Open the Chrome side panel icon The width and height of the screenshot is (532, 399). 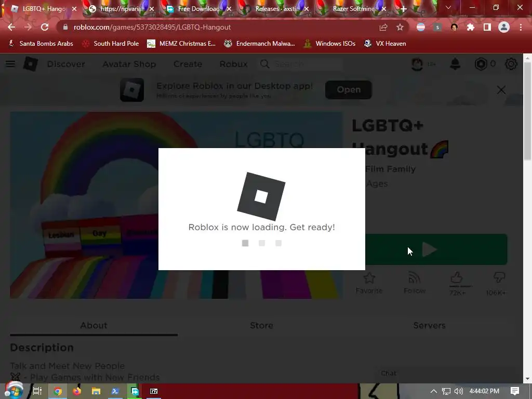coord(487,27)
